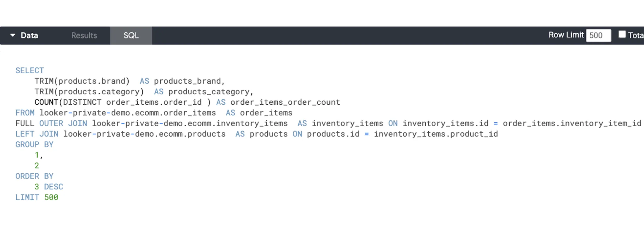Enable the Totals checkbox
Screen dimensions: 644x235
[622, 35]
